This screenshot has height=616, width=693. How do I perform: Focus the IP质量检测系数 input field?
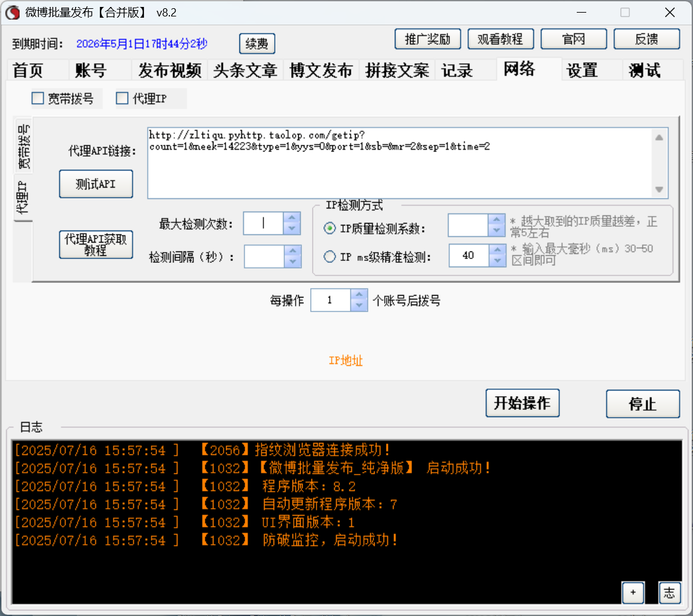468,225
